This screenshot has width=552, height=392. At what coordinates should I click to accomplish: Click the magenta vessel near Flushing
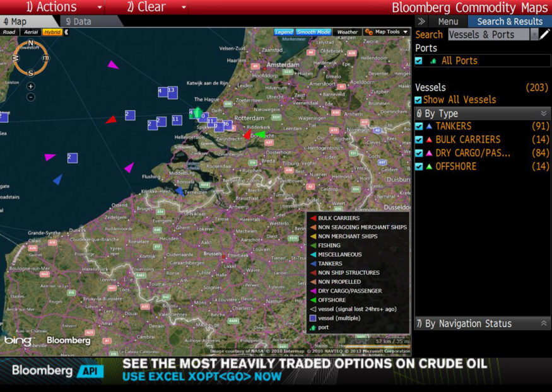point(129,168)
